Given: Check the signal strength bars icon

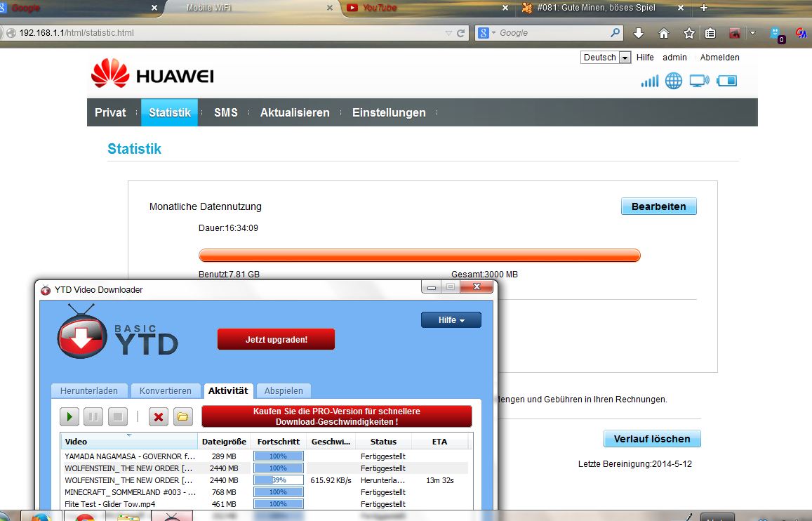Looking at the screenshot, I should pos(650,81).
